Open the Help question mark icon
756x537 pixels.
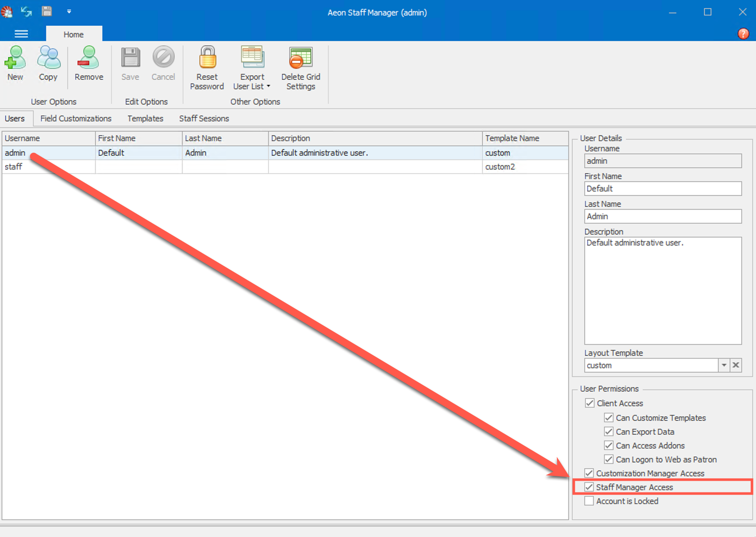click(743, 34)
